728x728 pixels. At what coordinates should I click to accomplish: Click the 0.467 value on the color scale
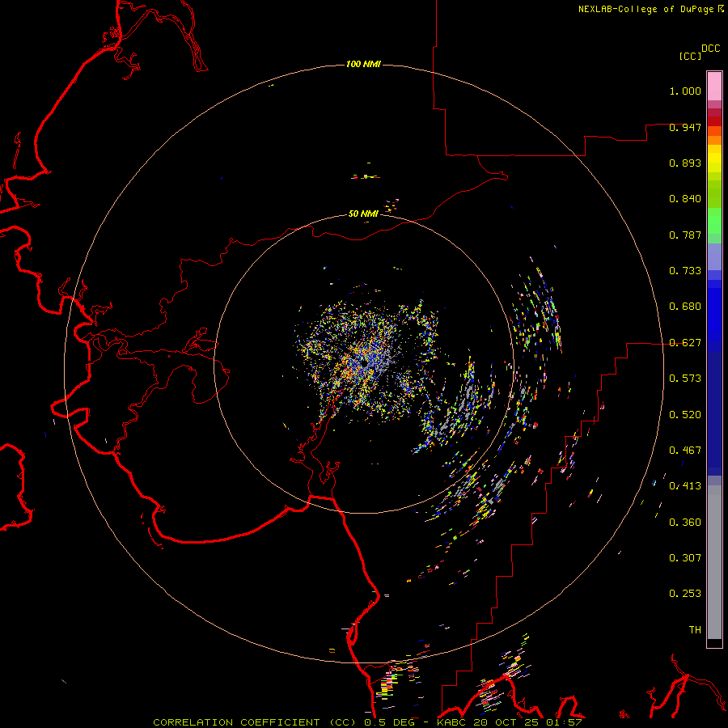click(x=685, y=451)
